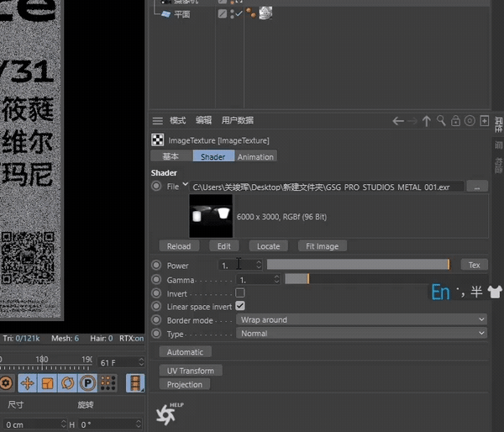Switch to the 基本 tab
Viewport: 504px width, 432px height.
[x=171, y=156]
